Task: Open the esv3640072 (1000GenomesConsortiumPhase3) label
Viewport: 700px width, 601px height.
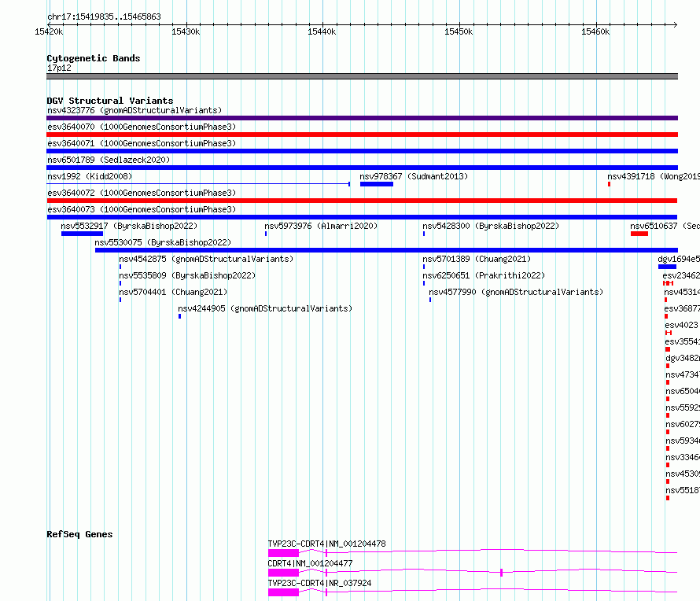Action: 142,193
